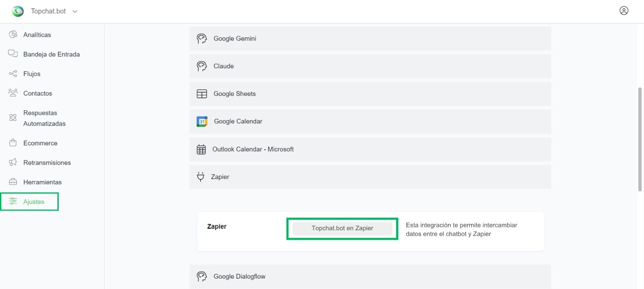Open the user profile icon

(x=624, y=11)
